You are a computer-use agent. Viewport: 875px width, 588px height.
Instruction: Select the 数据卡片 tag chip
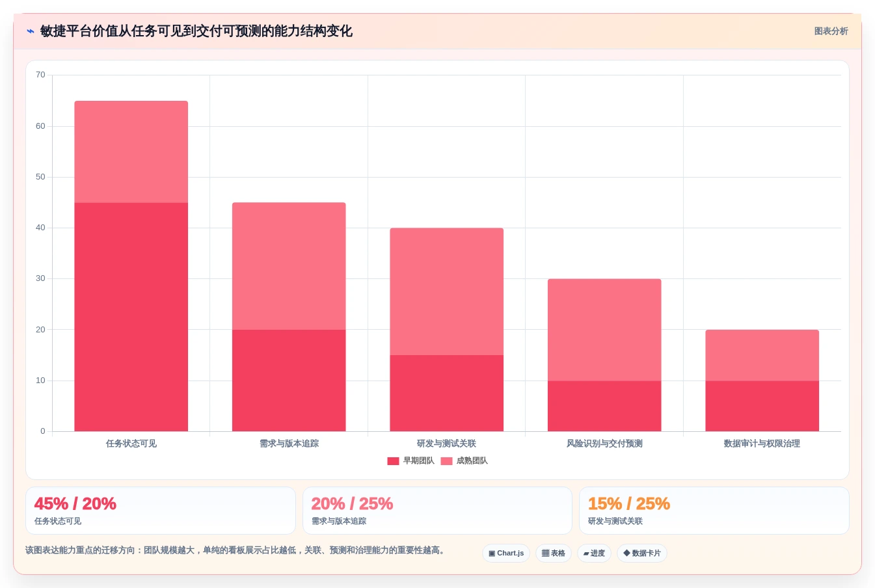tap(642, 554)
